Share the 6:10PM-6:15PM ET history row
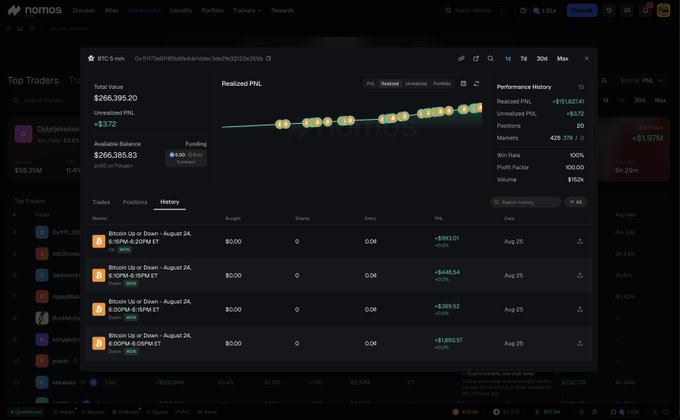Screen dimensions: 680x420 tap(580, 275)
